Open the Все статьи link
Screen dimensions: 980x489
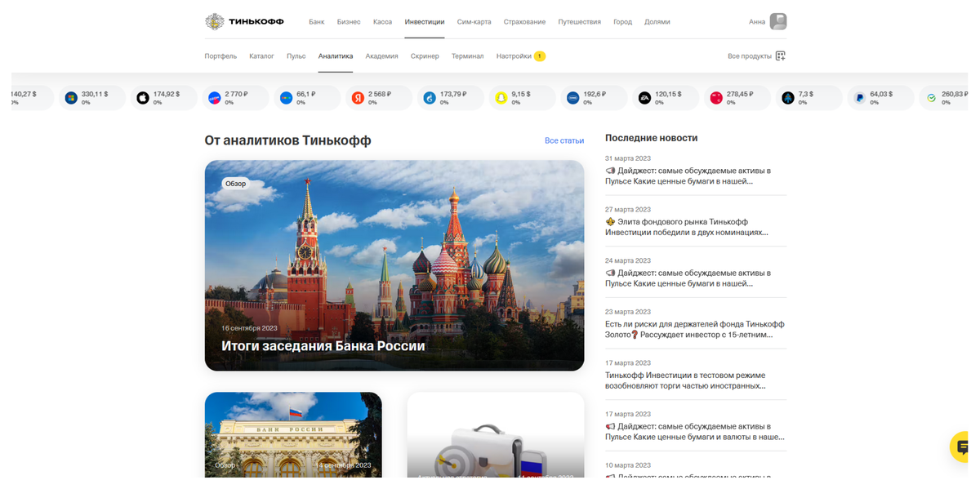[x=564, y=140]
